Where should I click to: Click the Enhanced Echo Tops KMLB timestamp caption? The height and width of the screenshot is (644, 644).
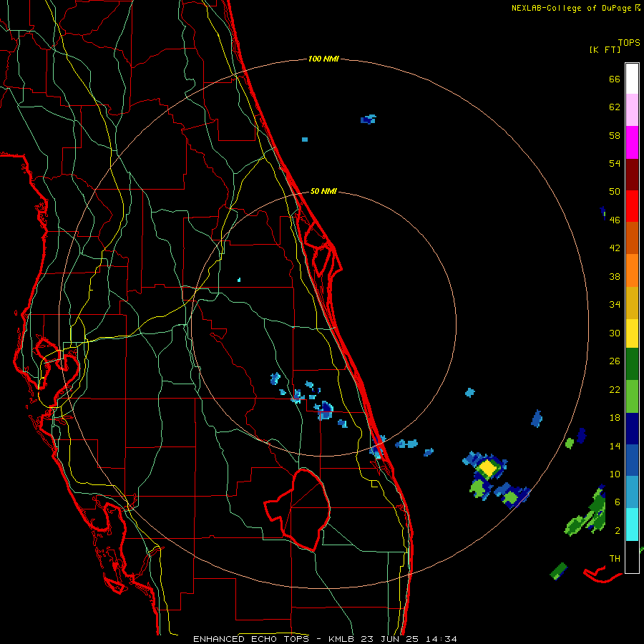325,639
